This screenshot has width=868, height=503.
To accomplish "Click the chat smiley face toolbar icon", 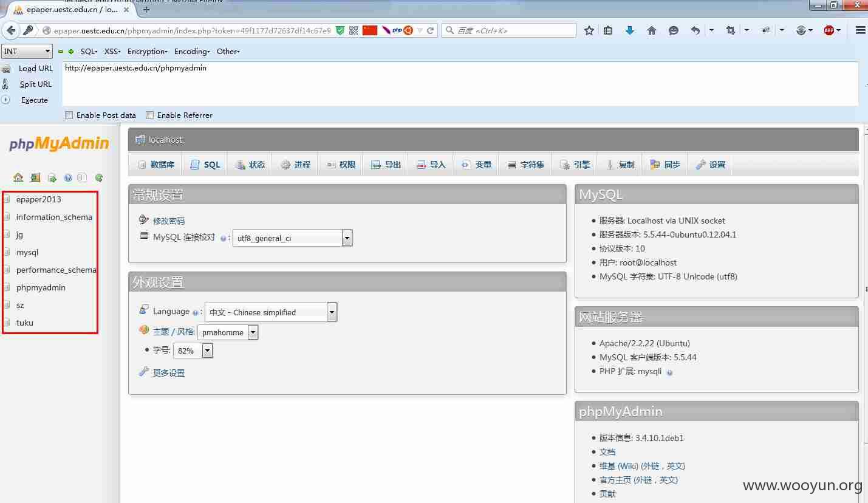I will pos(674,30).
